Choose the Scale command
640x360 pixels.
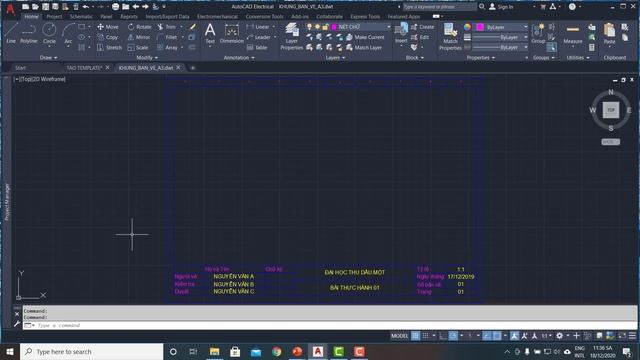(138, 47)
